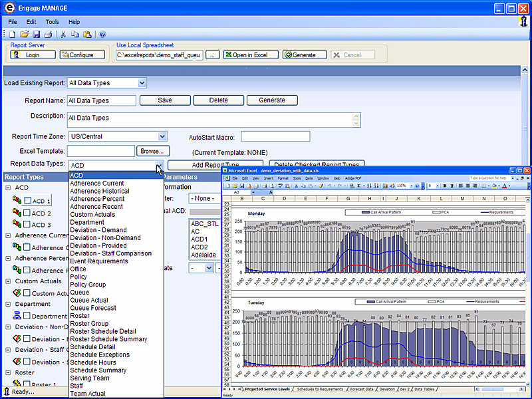
Task: Click the Save floppy disk toolbar icon
Action: [36, 34]
